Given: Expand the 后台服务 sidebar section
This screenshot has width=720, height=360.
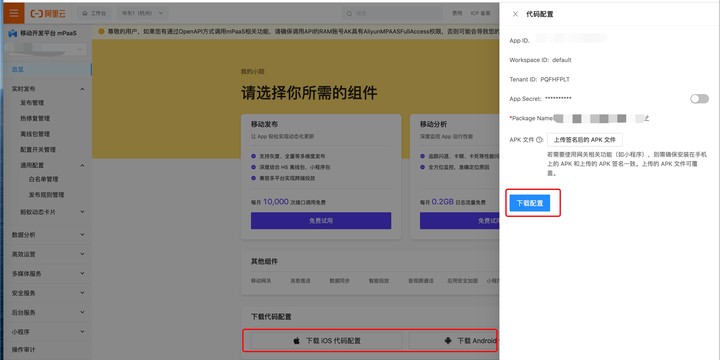Looking at the screenshot, I should coord(83,312).
